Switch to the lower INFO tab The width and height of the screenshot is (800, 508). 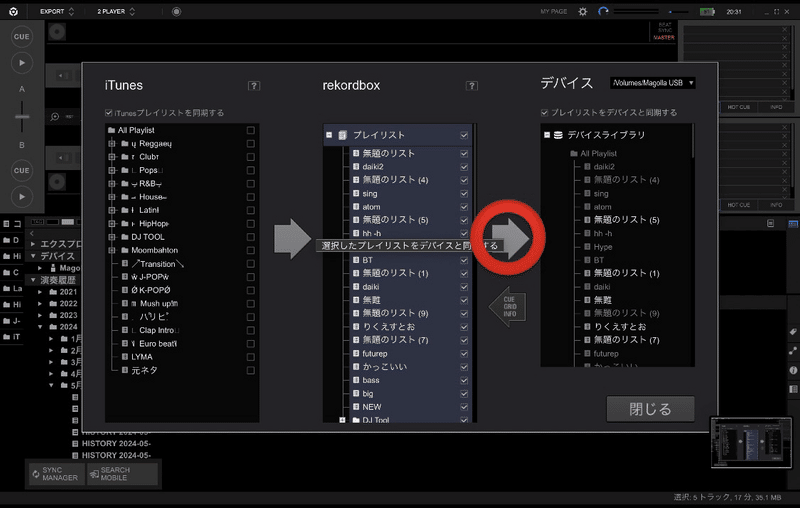tap(776, 205)
